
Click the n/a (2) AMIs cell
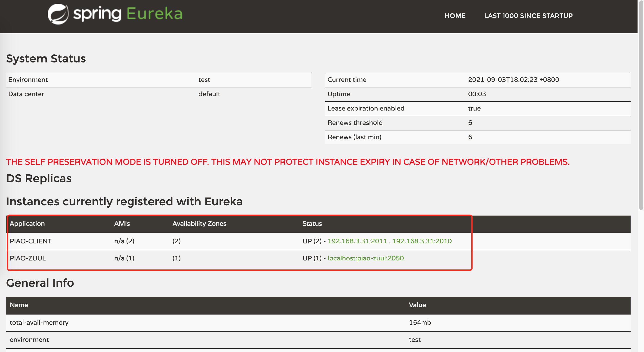click(x=124, y=241)
